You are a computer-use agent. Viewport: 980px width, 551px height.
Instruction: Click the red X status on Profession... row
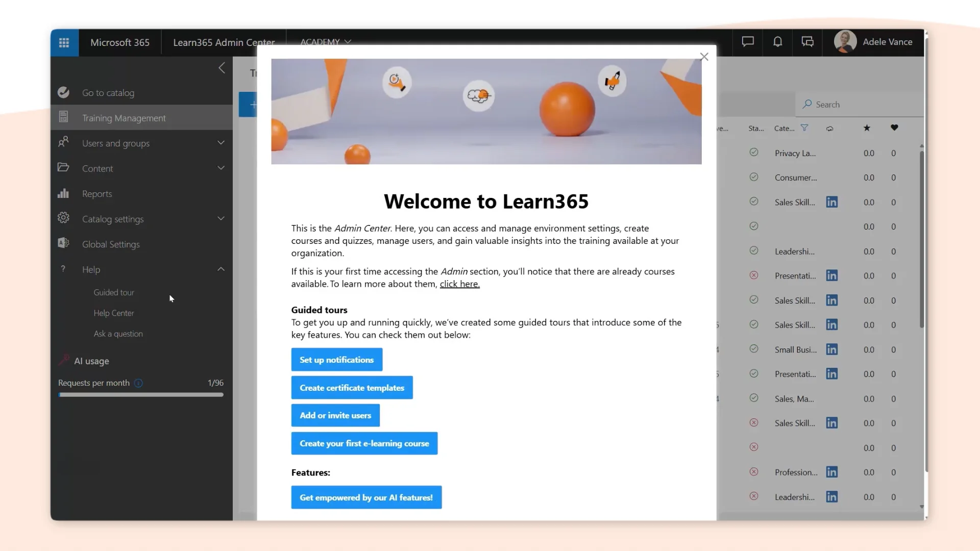[754, 472]
